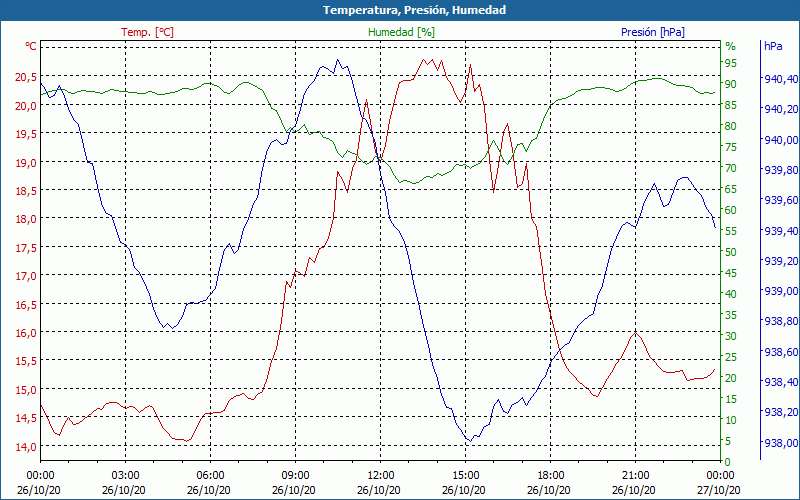The image size is (800, 500).
Task: Pick the '939,40' pressure axis value
Action: (780, 231)
